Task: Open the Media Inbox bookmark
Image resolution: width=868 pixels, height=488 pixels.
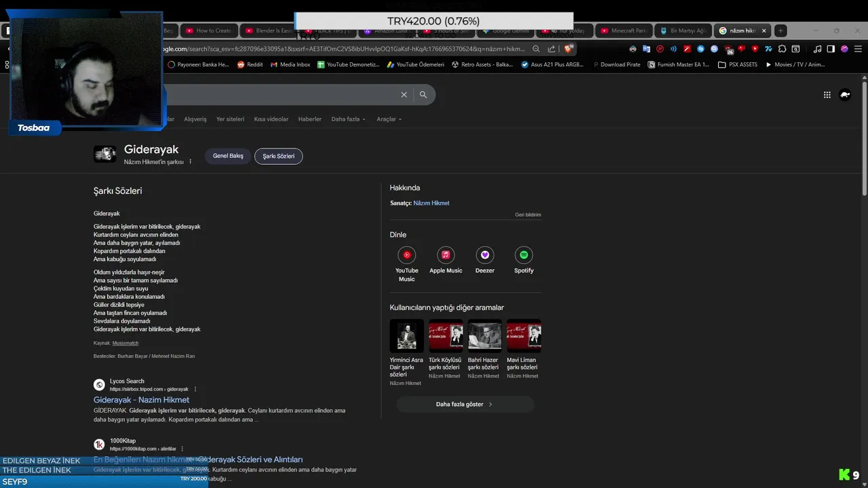Action: 290,64
